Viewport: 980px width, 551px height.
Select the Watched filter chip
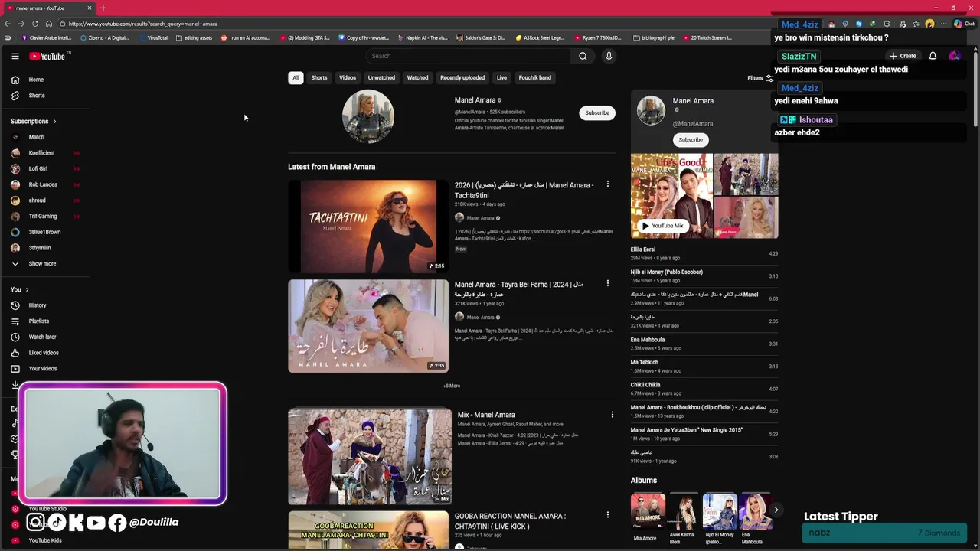pos(417,77)
